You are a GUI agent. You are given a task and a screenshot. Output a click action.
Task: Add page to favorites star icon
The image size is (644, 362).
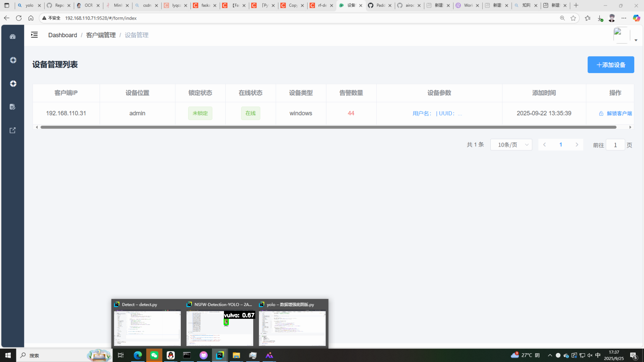573,18
